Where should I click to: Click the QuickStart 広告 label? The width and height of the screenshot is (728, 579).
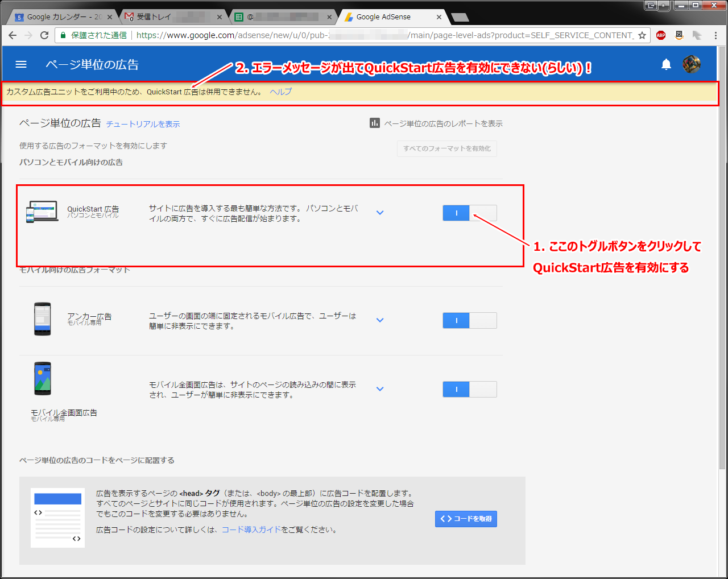point(93,209)
